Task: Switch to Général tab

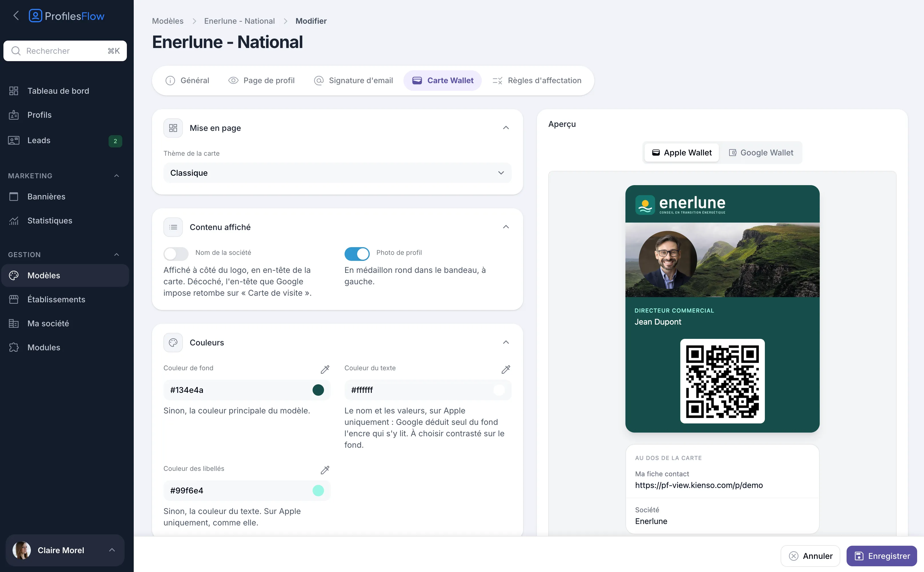Action: coord(187,80)
